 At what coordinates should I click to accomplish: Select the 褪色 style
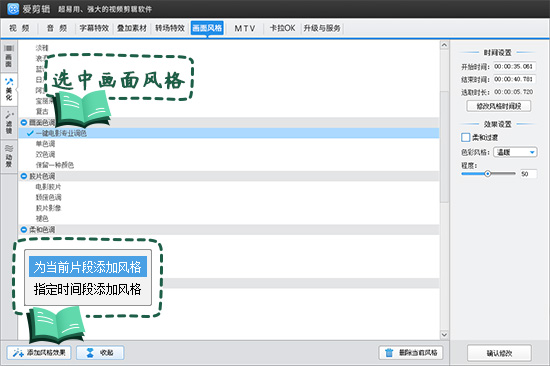(42, 219)
